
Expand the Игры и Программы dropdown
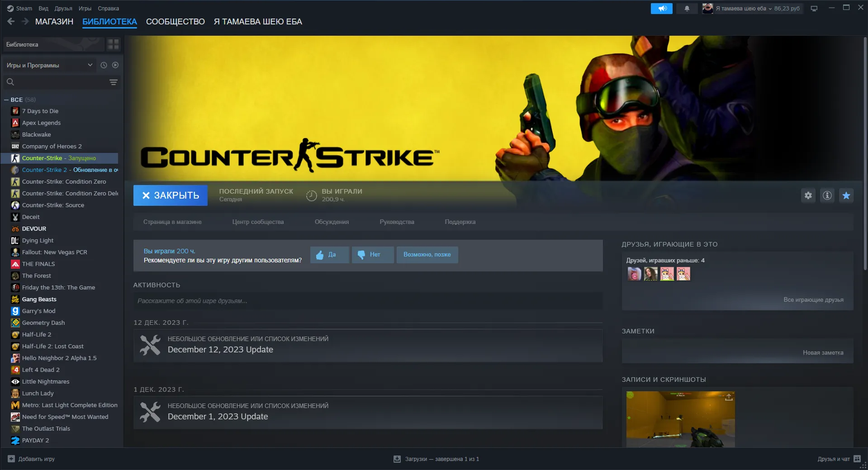pyautogui.click(x=50, y=65)
